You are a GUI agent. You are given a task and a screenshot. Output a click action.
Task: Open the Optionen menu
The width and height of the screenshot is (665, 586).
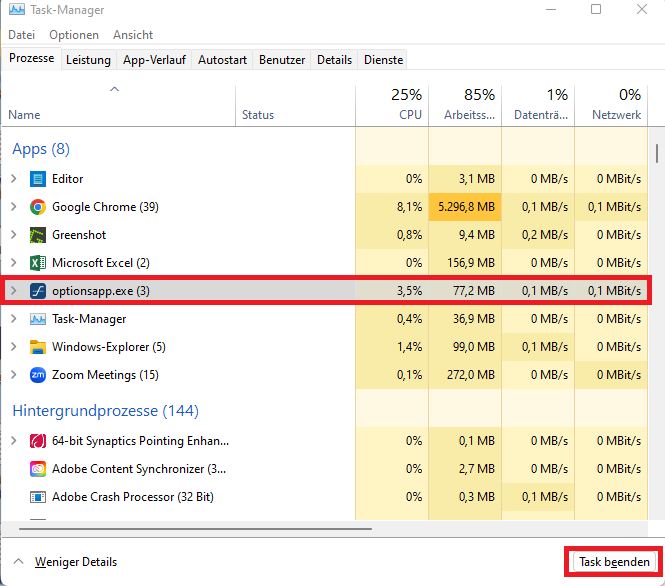(74, 35)
